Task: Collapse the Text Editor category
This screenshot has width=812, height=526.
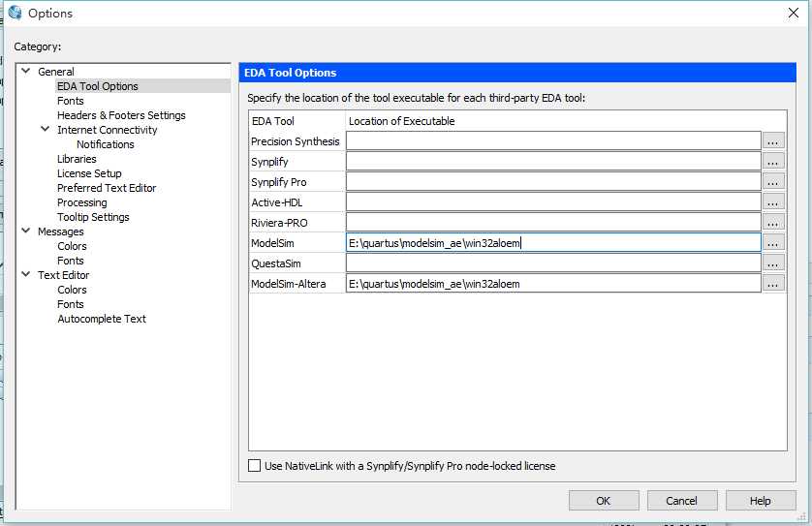Action: [25, 275]
